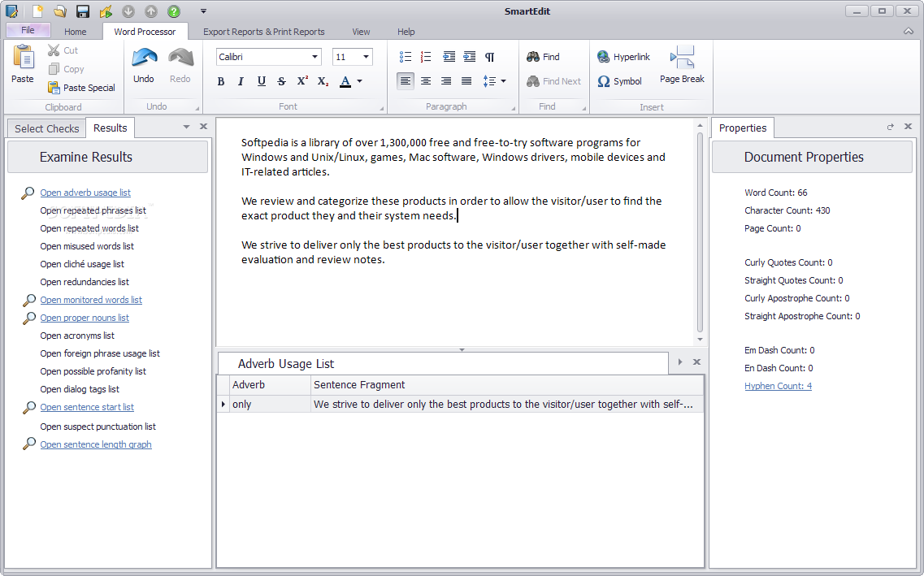Viewport: 924px width, 576px height.
Task: Open sentence start list link
Action: coord(87,407)
